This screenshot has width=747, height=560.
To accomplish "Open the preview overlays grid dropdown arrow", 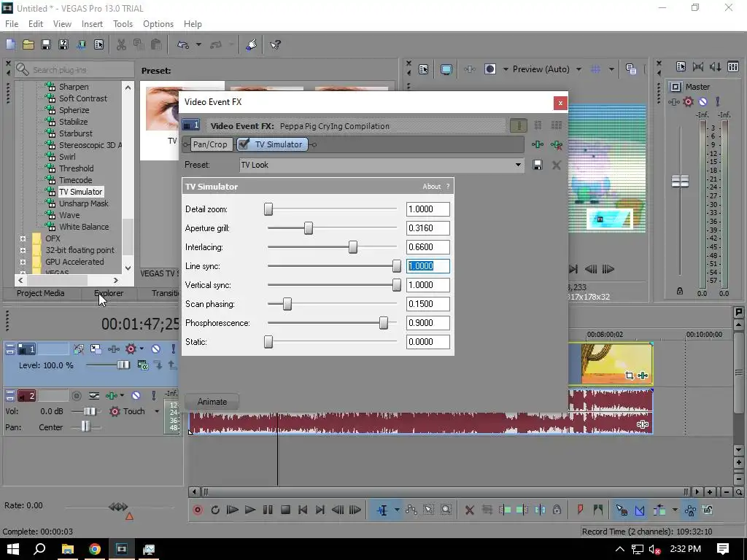I will coord(611,69).
